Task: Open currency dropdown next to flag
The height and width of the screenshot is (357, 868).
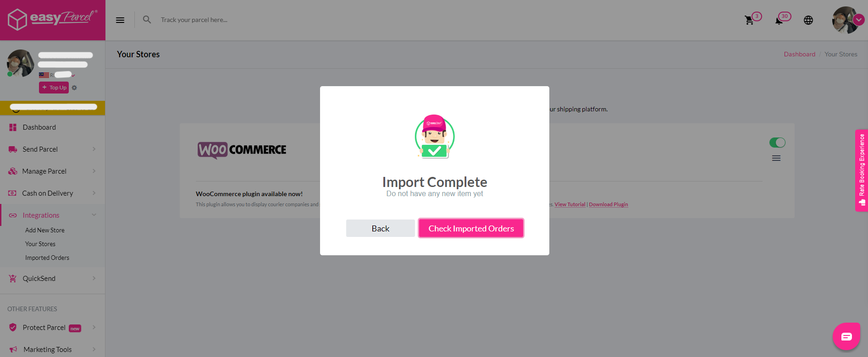Action: [x=73, y=75]
